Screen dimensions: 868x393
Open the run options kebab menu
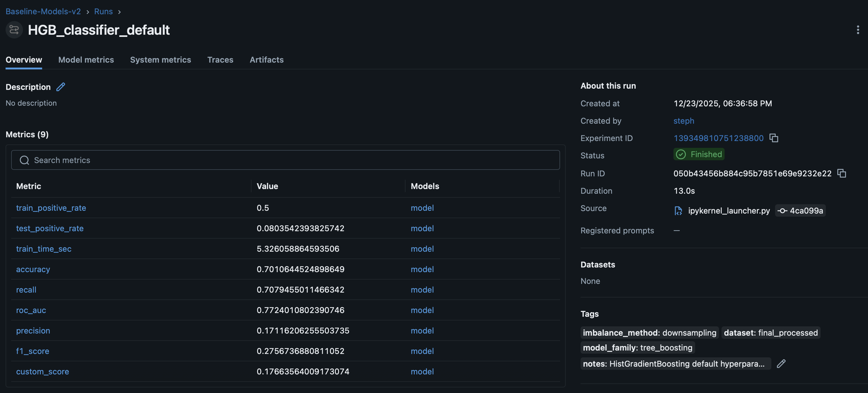(x=858, y=30)
